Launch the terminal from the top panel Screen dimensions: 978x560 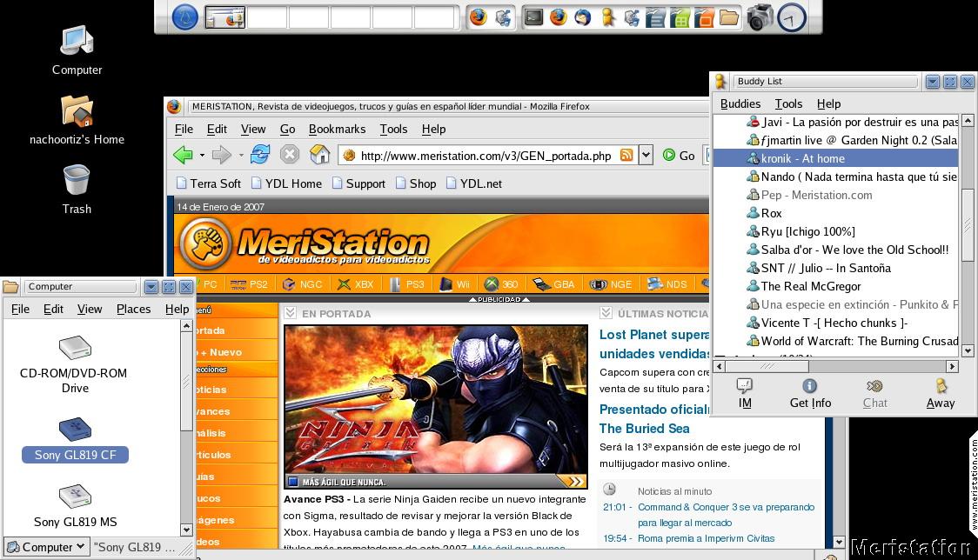click(x=534, y=17)
